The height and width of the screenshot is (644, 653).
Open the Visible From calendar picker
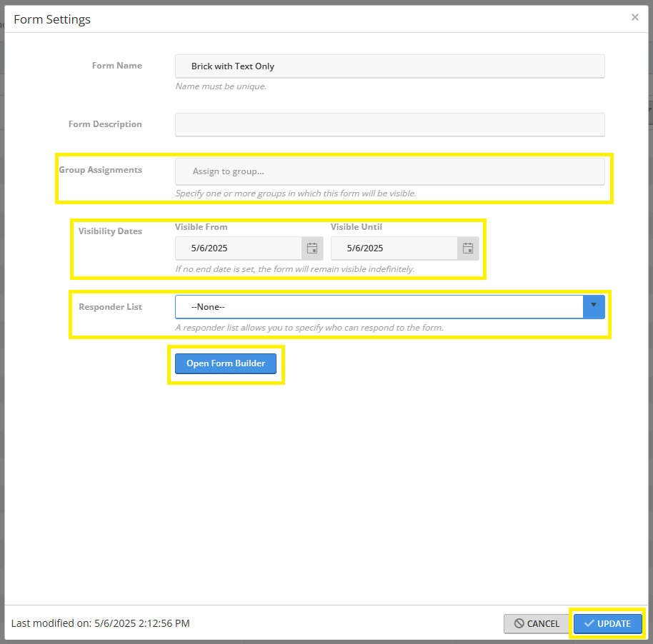tap(312, 248)
